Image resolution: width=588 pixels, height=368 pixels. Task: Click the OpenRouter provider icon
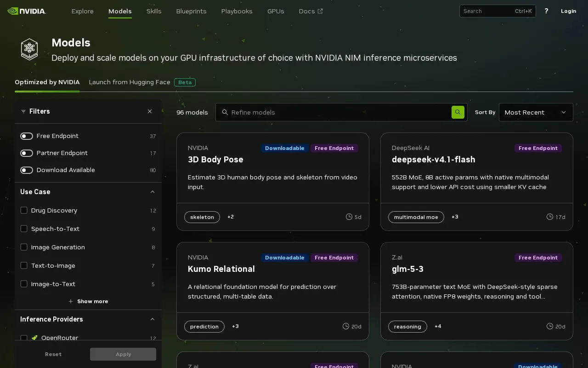coord(34,338)
